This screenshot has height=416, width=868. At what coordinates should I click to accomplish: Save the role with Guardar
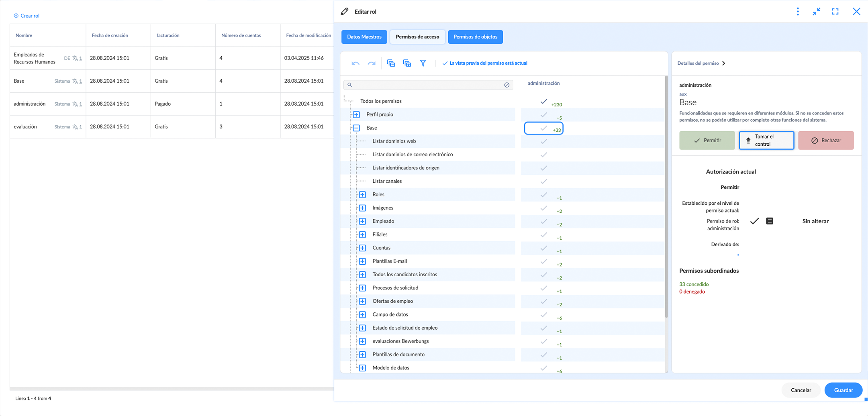tap(843, 390)
